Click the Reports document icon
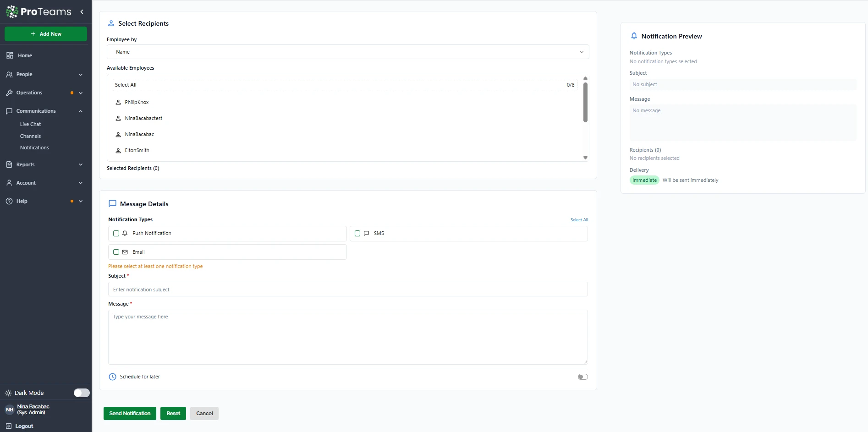This screenshot has height=432, width=868. 9,164
